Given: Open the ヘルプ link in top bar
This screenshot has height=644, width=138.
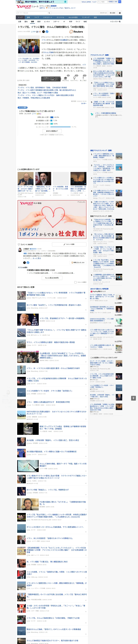Looking at the screenshot, I should pos(94,2).
